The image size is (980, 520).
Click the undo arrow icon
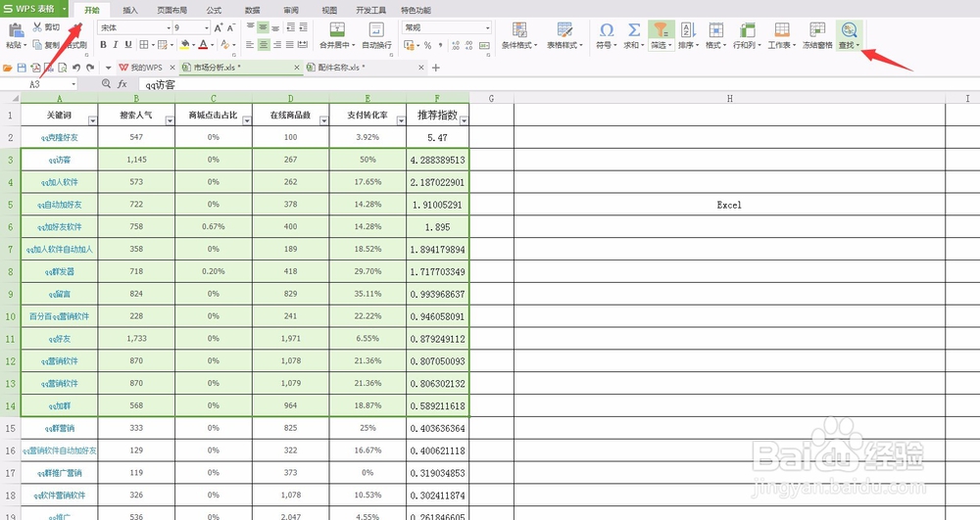[x=76, y=68]
